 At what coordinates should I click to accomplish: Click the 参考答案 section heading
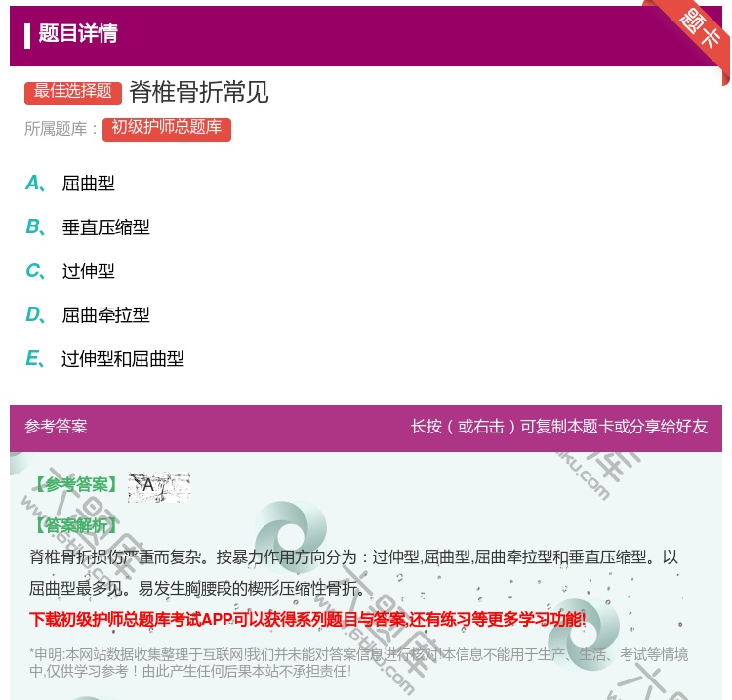56,427
